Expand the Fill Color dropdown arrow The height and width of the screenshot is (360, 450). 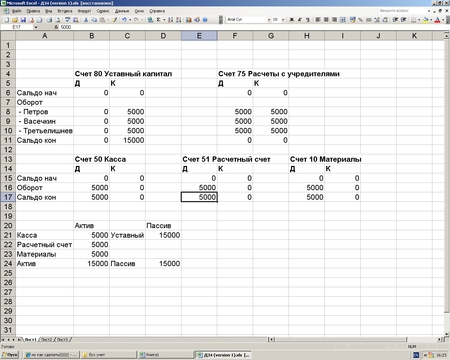pos(431,20)
